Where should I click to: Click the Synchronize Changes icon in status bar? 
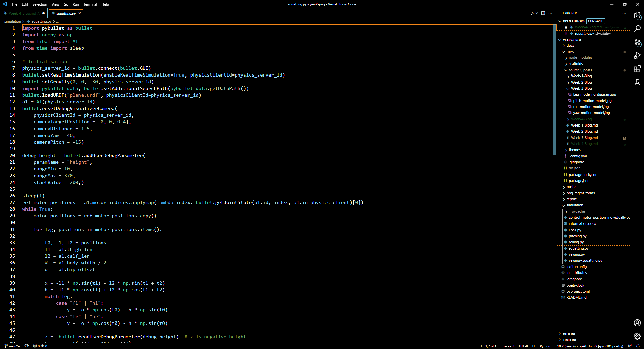[26, 346]
